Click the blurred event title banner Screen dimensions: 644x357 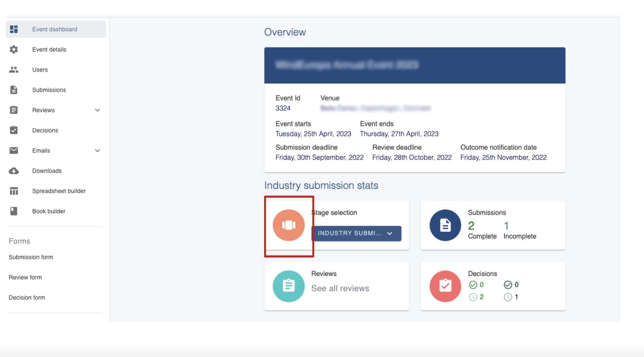pyautogui.click(x=415, y=65)
